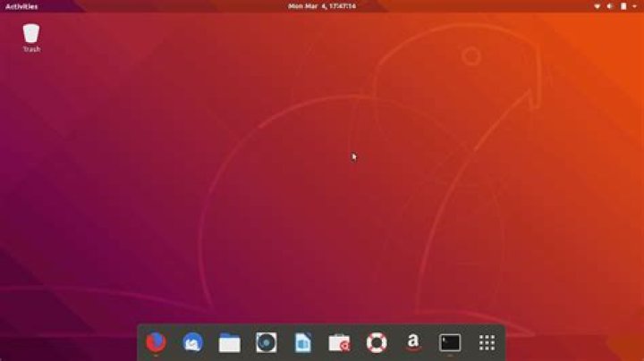The width and height of the screenshot is (644, 361).
Task: Open the Help lifebuoy icon
Action: pyautogui.click(x=377, y=342)
